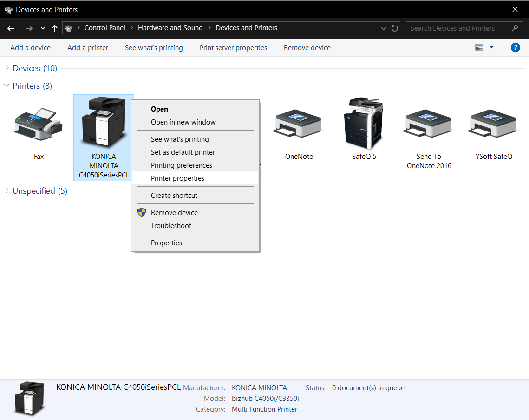Image resolution: width=529 pixels, height=420 pixels.
Task: Click the Search Devices and Printers box
Action: tap(457, 28)
